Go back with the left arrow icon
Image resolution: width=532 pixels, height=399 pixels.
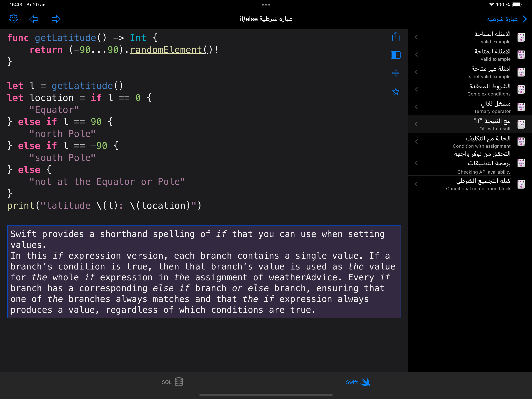(34, 19)
